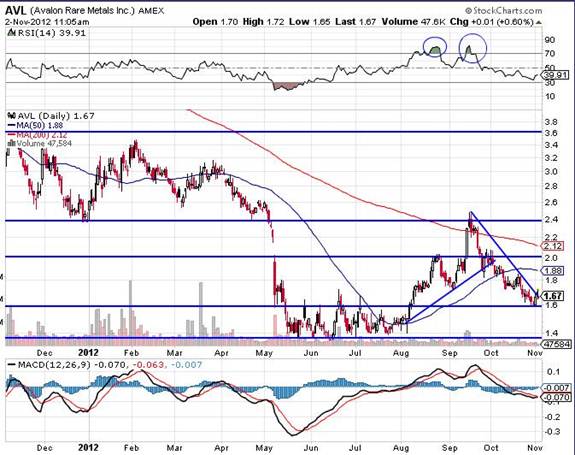Click the blue line marker before MA(50)
The height and width of the screenshot is (455, 575).
[11, 125]
